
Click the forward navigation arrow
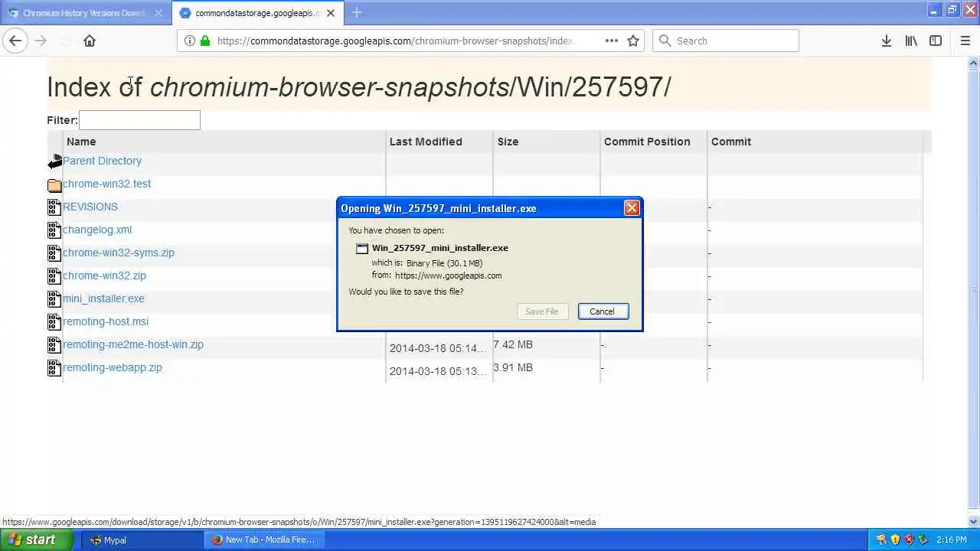pyautogui.click(x=41, y=41)
